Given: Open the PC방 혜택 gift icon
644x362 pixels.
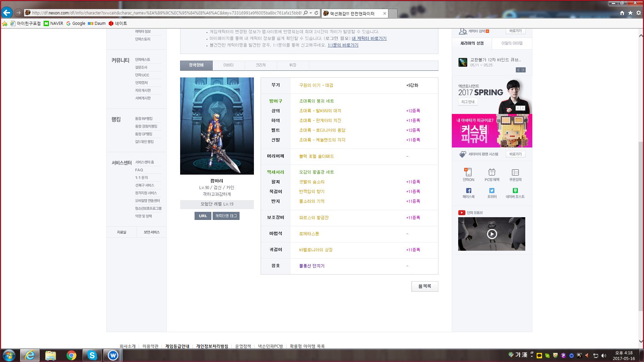Looking at the screenshot, I should coord(492,172).
